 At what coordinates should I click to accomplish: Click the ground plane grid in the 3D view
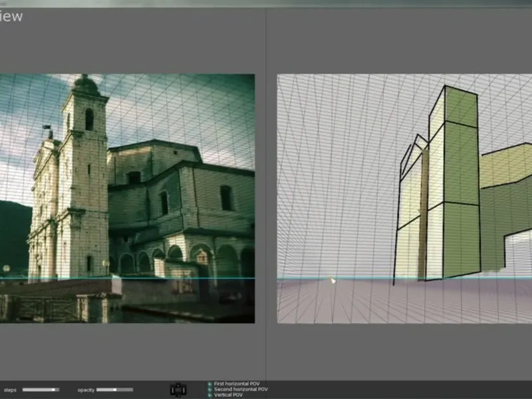point(399,303)
